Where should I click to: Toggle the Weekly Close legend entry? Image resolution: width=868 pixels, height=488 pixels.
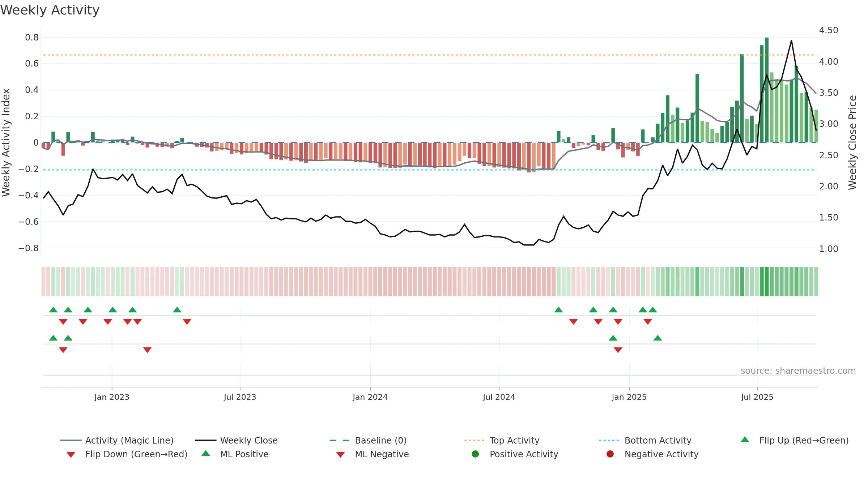coord(236,440)
